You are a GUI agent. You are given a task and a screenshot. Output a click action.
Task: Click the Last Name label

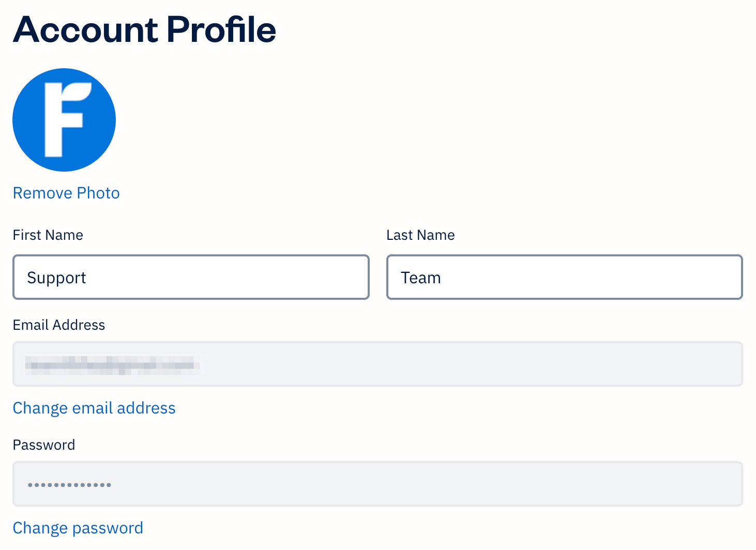pos(420,235)
